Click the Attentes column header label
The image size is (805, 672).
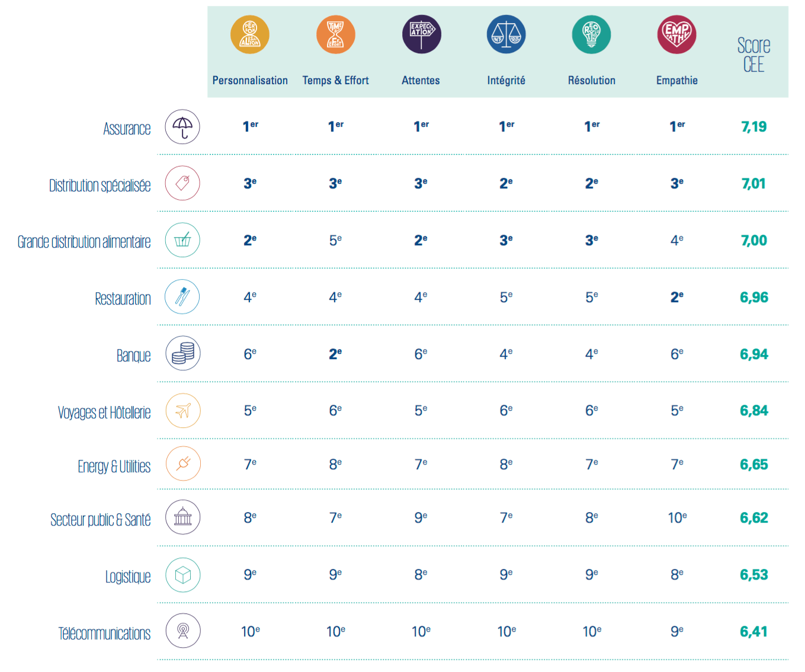coord(421,81)
